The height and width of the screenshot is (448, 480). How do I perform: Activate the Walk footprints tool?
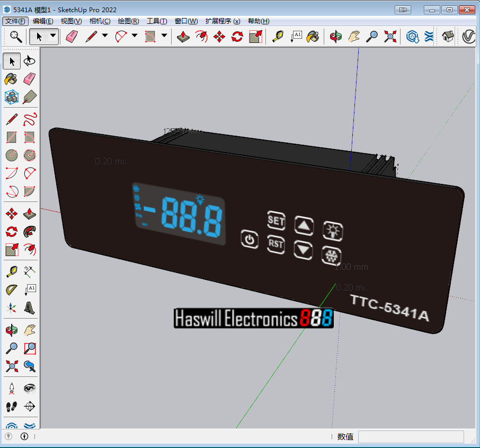click(12, 407)
